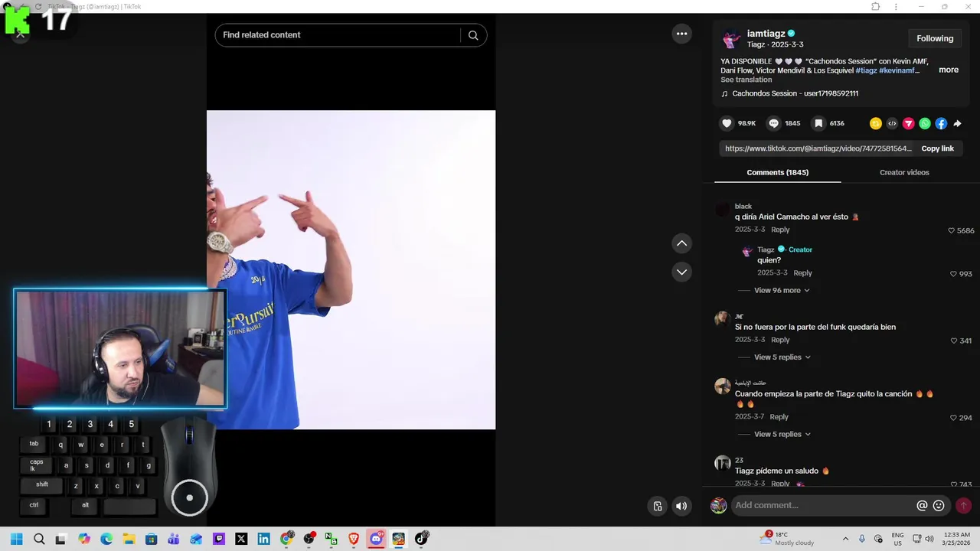Focus the 'Find related content' search field
Screen dimensions: 980x551
tap(341, 35)
